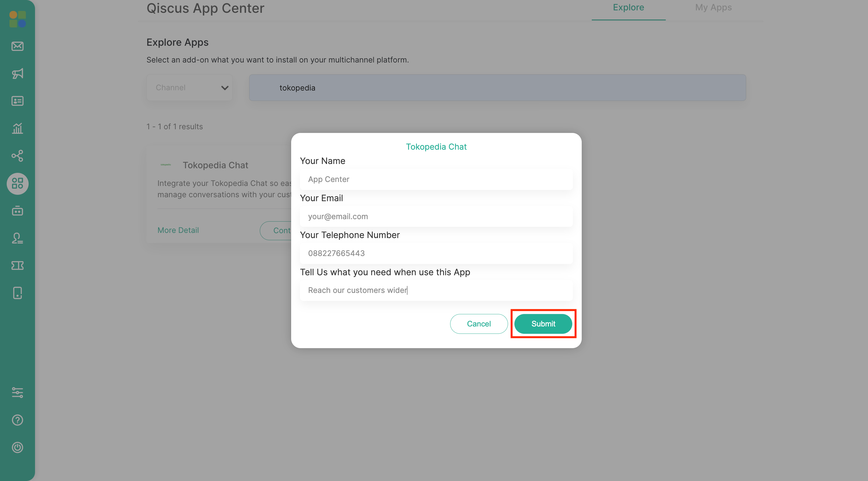Focus the Your Email input field
This screenshot has height=481, width=868.
coord(436,216)
